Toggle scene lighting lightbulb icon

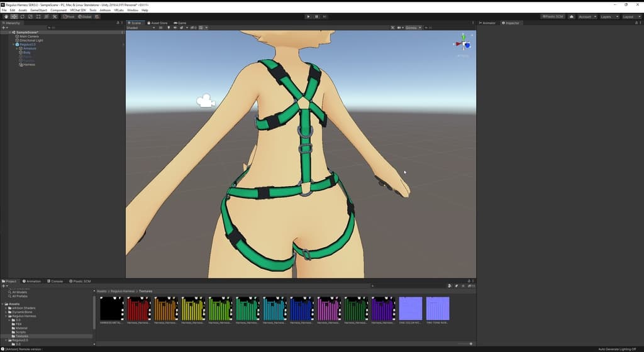[x=169, y=28]
